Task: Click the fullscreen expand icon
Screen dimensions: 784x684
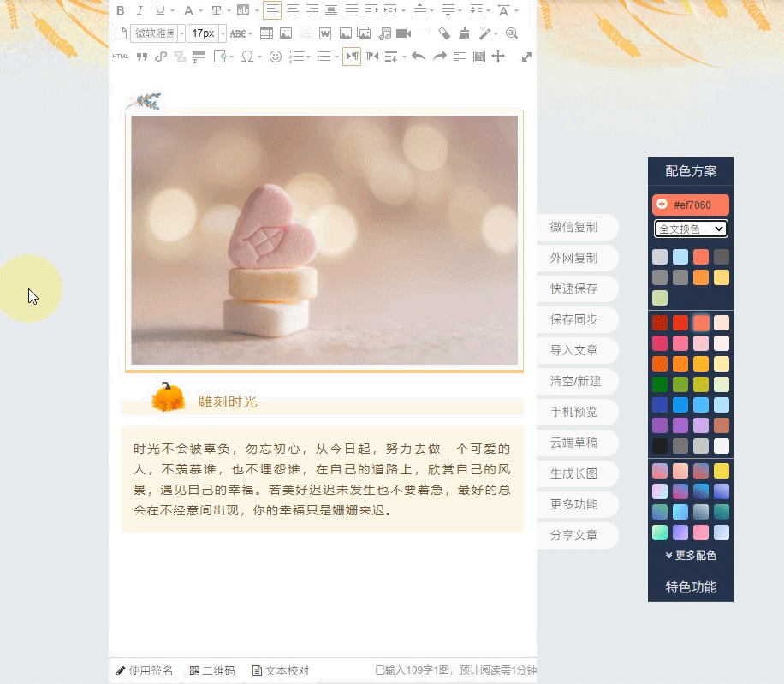Action: click(x=526, y=57)
